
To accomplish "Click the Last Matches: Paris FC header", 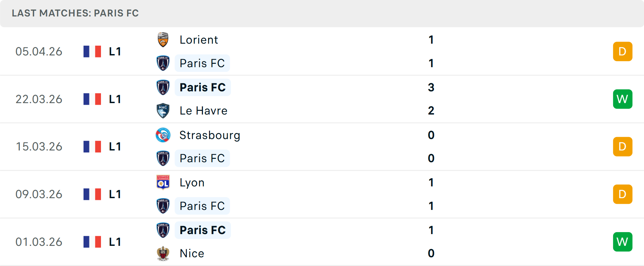I will 75,13.
